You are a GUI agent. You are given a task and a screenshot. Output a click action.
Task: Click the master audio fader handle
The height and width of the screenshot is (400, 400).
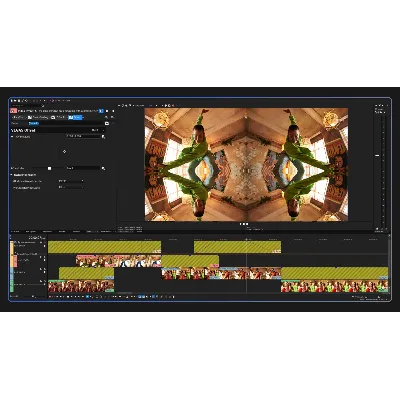[377, 155]
